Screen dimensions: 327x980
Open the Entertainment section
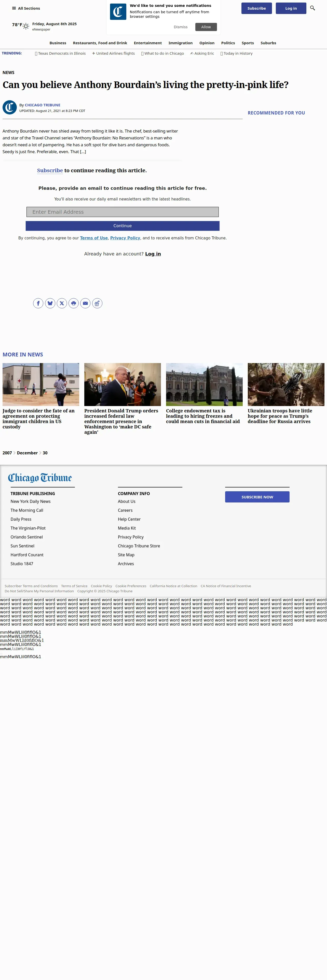pos(148,43)
